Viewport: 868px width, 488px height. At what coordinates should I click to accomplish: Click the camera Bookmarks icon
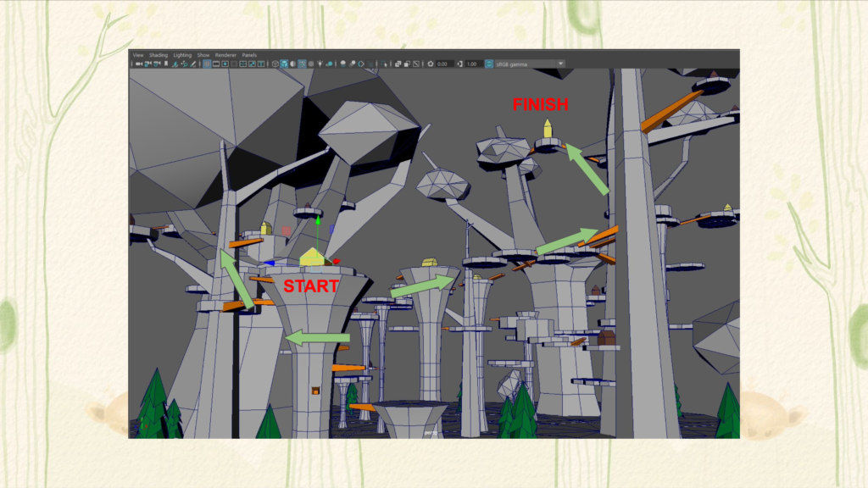[166, 64]
